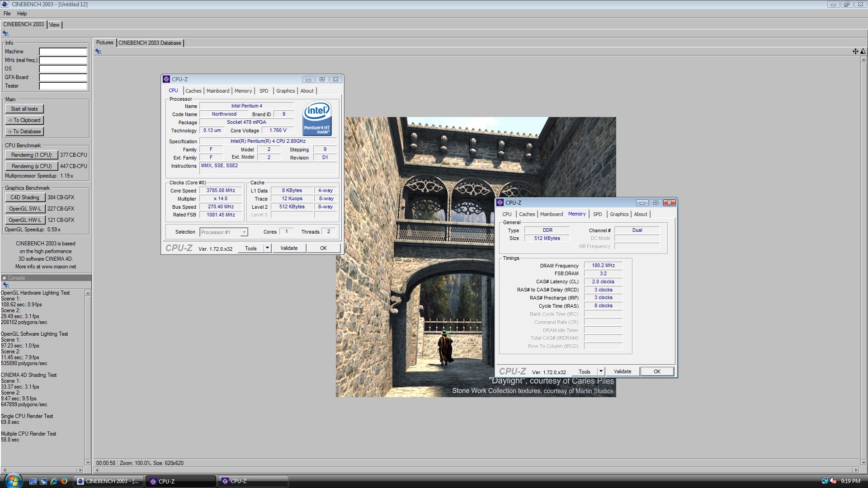Click the Tester input field

point(63,86)
